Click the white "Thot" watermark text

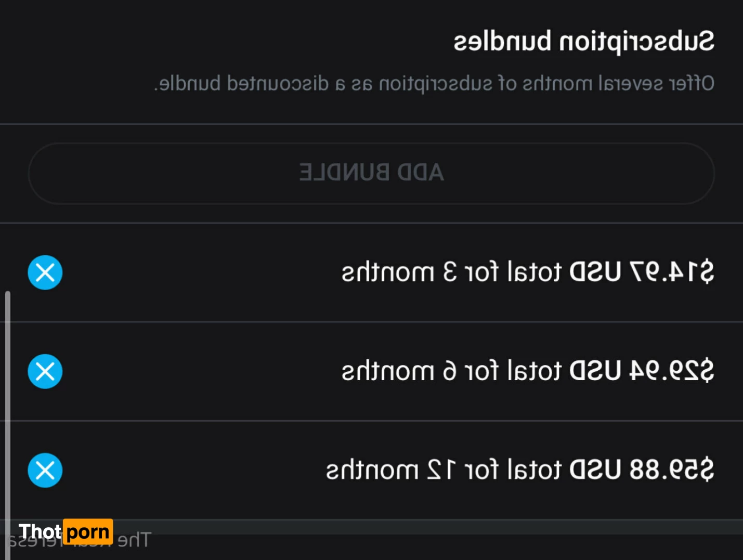[x=40, y=532]
